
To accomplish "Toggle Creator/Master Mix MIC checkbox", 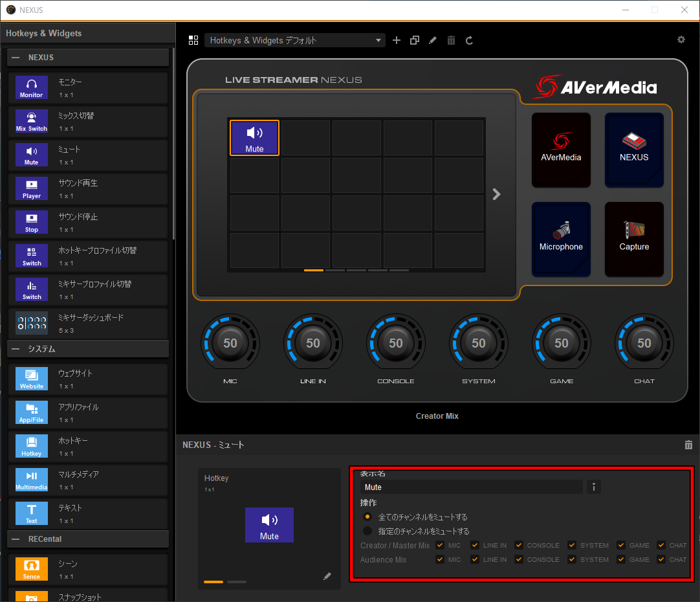I will point(440,545).
